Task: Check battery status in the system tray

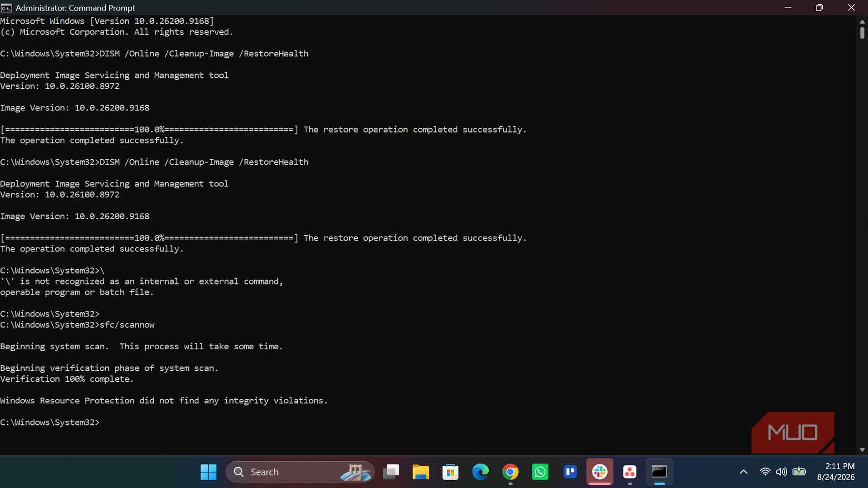Action: [x=799, y=472]
